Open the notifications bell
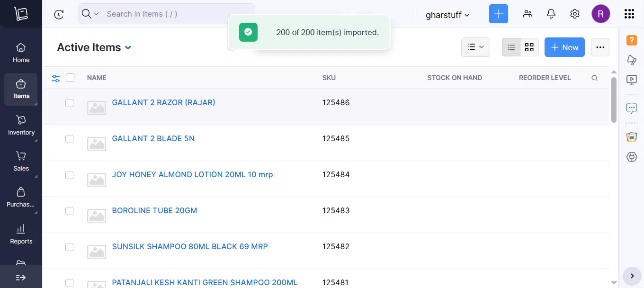644x288 pixels. pyautogui.click(x=551, y=14)
